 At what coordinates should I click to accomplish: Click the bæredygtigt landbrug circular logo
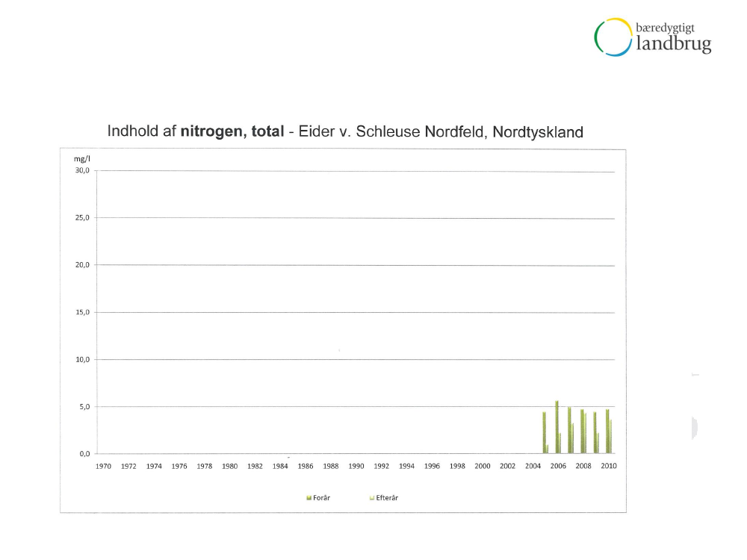(x=613, y=37)
